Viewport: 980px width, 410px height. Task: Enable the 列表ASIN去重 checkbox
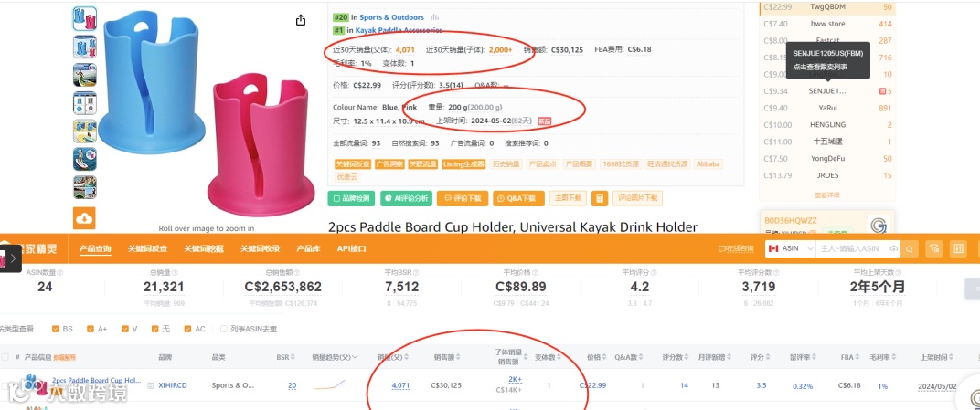point(224,329)
